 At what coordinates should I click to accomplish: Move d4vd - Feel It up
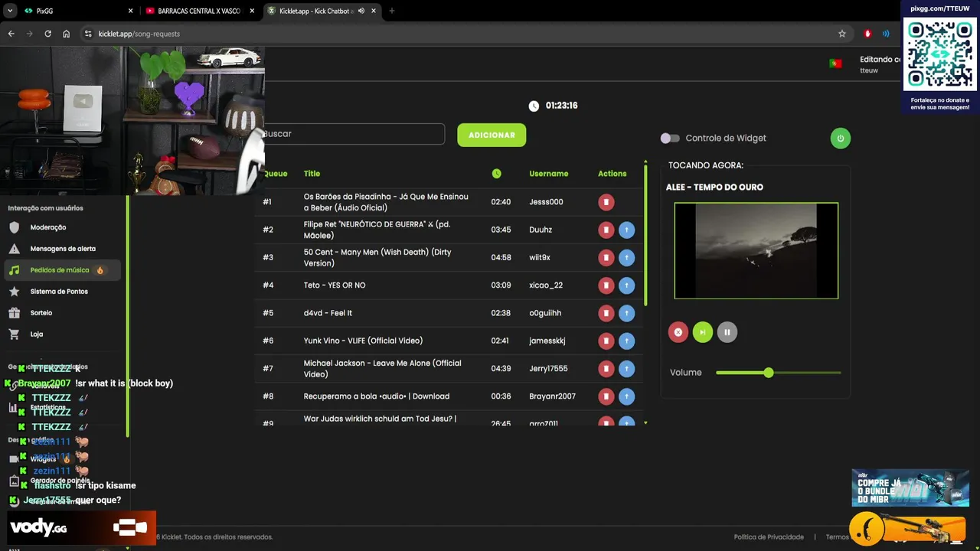626,313
